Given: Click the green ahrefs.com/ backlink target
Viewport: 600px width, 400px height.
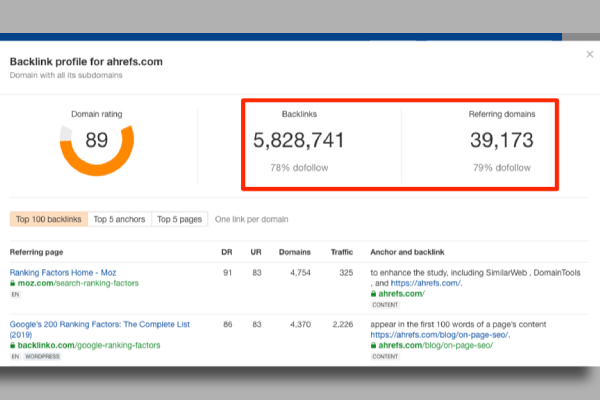Looking at the screenshot, I should tap(401, 294).
